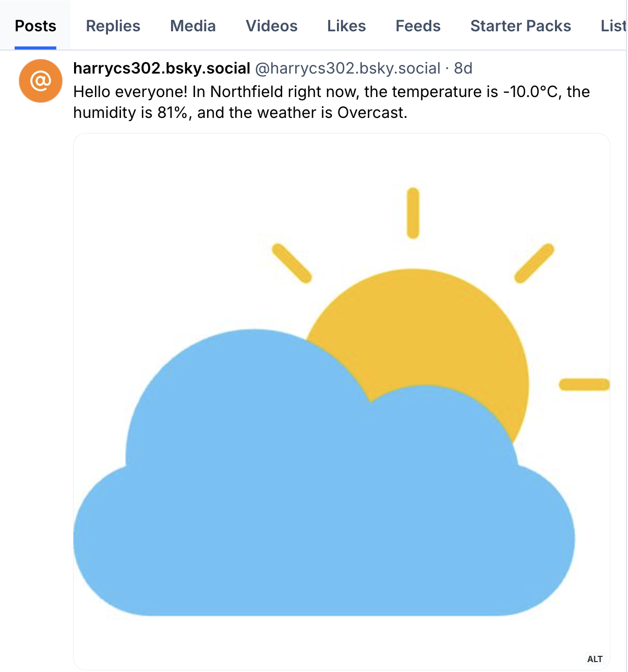Open the Videos tab
The image size is (628, 672).
[271, 26]
